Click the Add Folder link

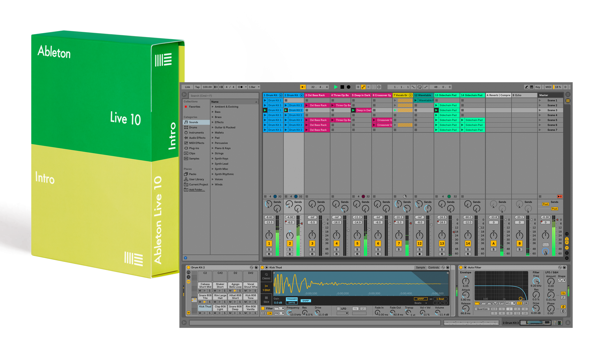point(197,190)
